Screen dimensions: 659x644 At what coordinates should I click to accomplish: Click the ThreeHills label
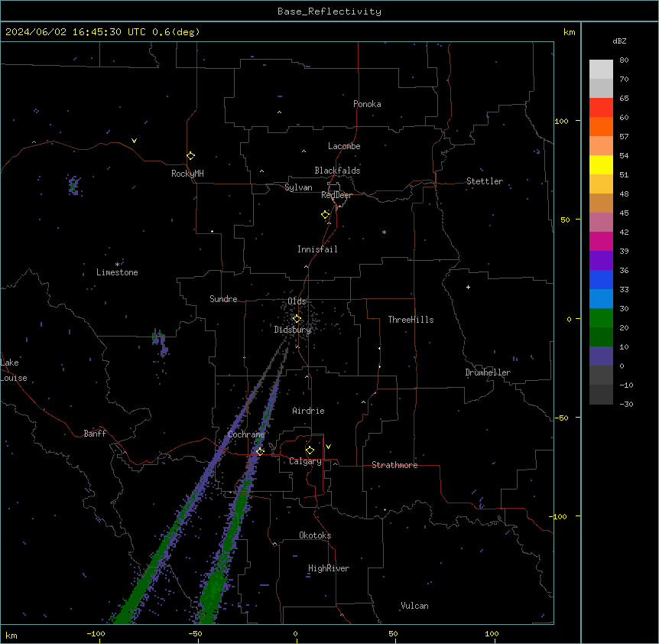pyautogui.click(x=411, y=320)
